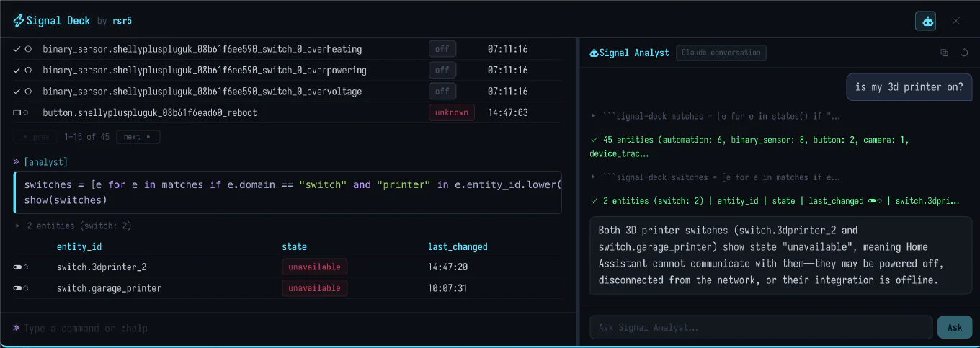980x348 pixels.
Task: Click the overvoltage row checkmark icon
Action: click(x=17, y=92)
